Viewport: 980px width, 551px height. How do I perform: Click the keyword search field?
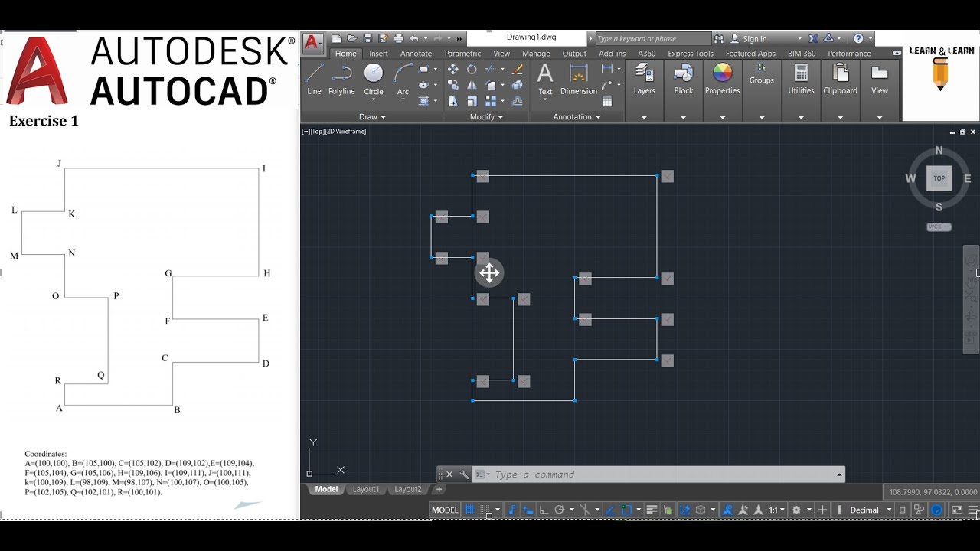(652, 38)
